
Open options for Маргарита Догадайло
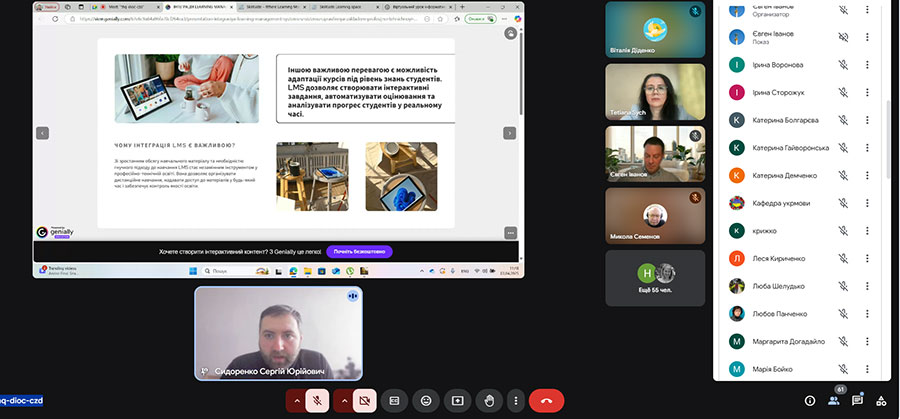[867, 341]
